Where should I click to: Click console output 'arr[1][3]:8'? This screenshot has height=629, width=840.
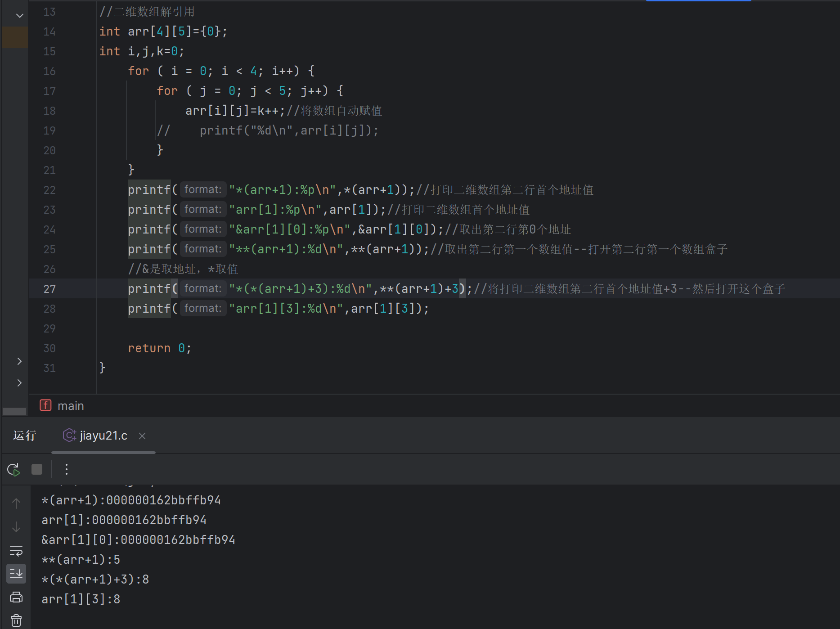(x=81, y=599)
